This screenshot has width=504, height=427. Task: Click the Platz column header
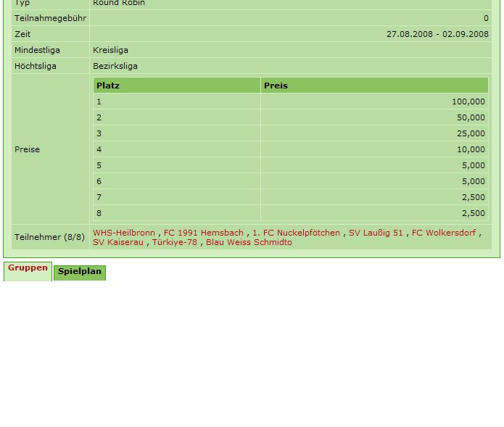pos(108,86)
